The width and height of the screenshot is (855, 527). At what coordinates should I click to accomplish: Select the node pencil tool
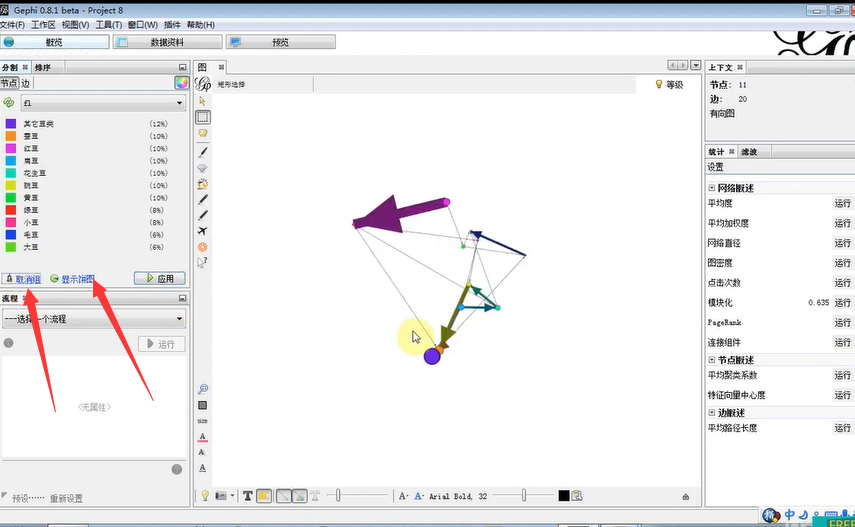point(203,199)
